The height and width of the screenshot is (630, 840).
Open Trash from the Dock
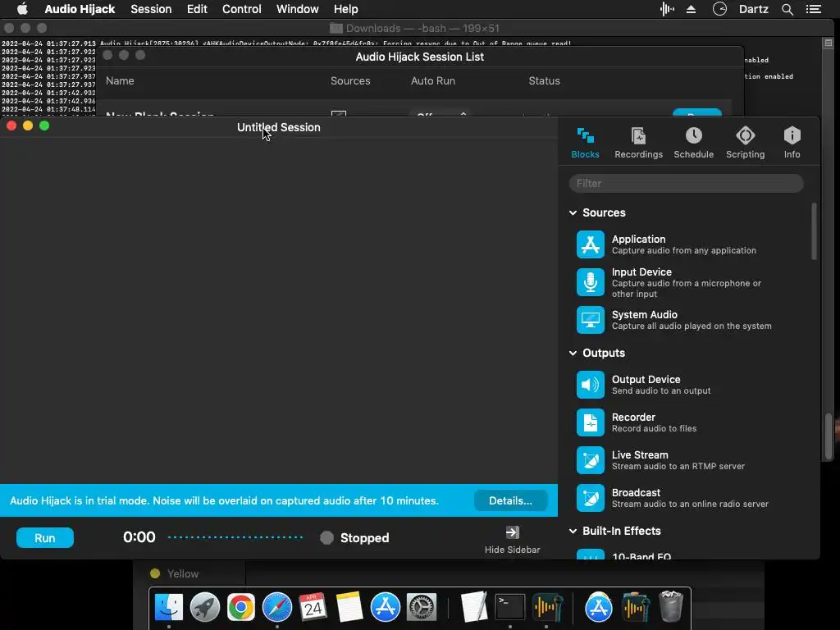(671, 607)
